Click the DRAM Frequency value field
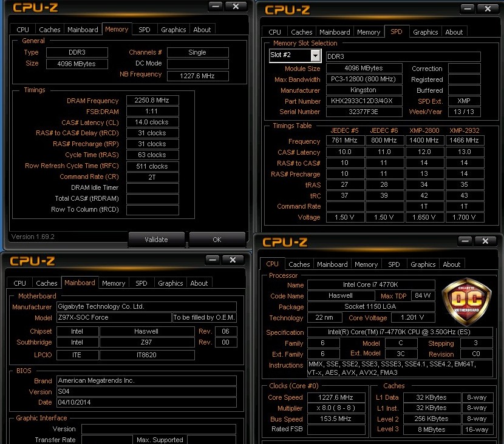The image size is (504, 444). [152, 101]
